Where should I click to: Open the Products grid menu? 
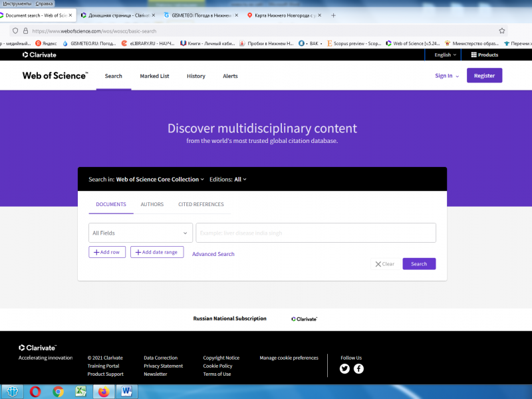[x=485, y=55]
